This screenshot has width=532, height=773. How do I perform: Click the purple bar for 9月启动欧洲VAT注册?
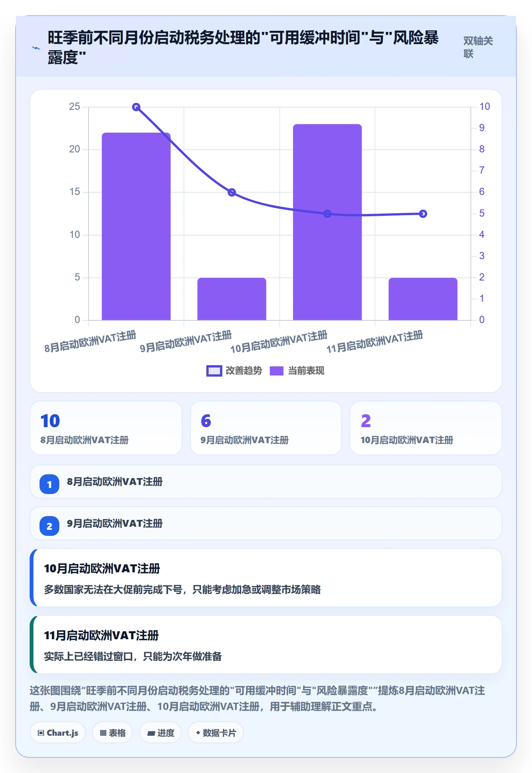pyautogui.click(x=232, y=299)
